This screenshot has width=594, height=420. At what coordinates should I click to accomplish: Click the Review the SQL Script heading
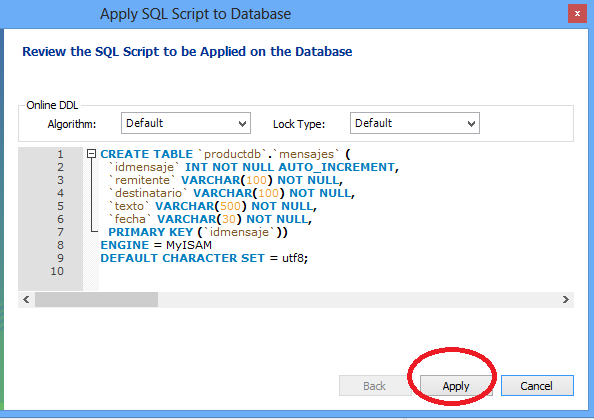187,52
